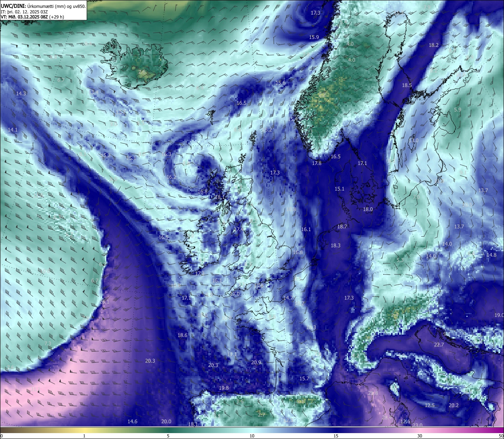Click the 19.8 value on the map
Screen dimensions: 504x439
(224, 388)
